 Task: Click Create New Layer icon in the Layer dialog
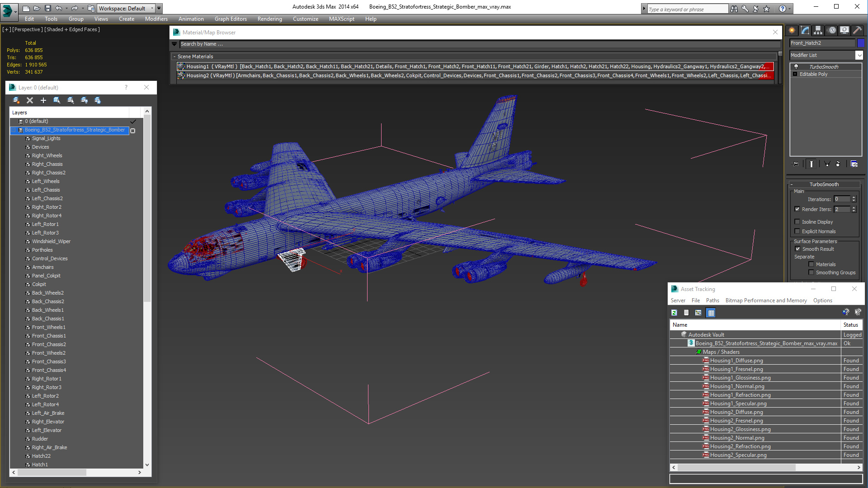(16, 100)
